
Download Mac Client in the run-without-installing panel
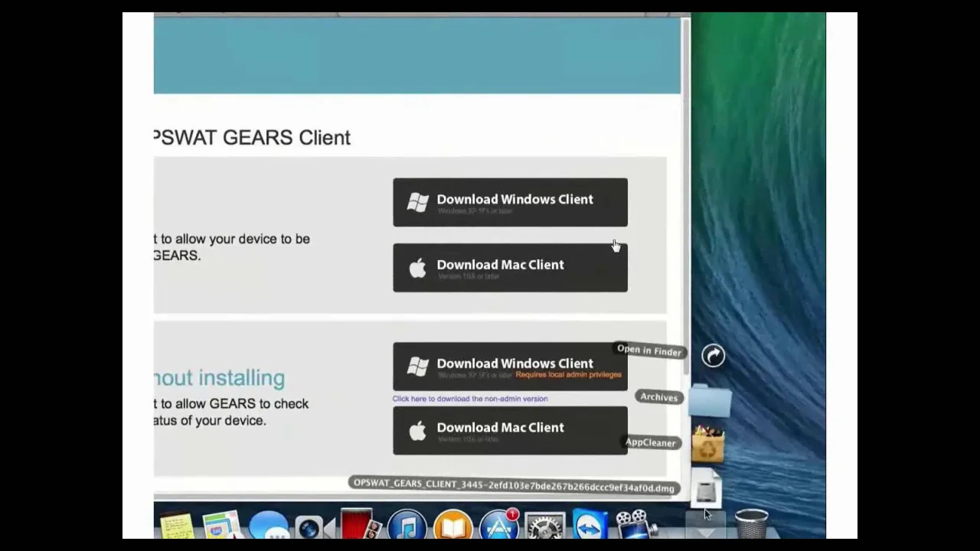[510, 431]
